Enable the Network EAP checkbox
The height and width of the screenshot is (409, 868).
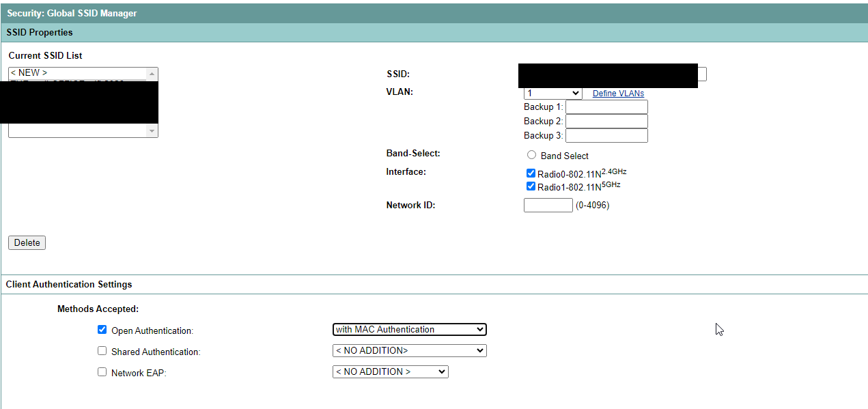pyautogui.click(x=102, y=371)
